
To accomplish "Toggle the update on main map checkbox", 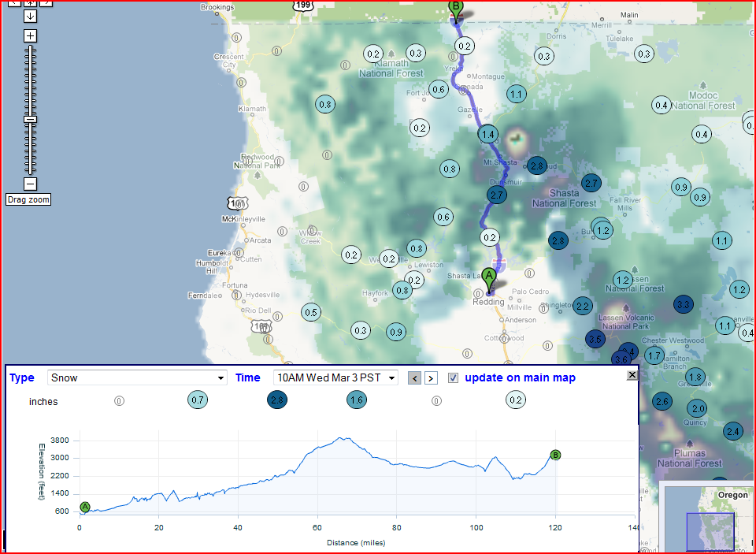I will coord(453,377).
